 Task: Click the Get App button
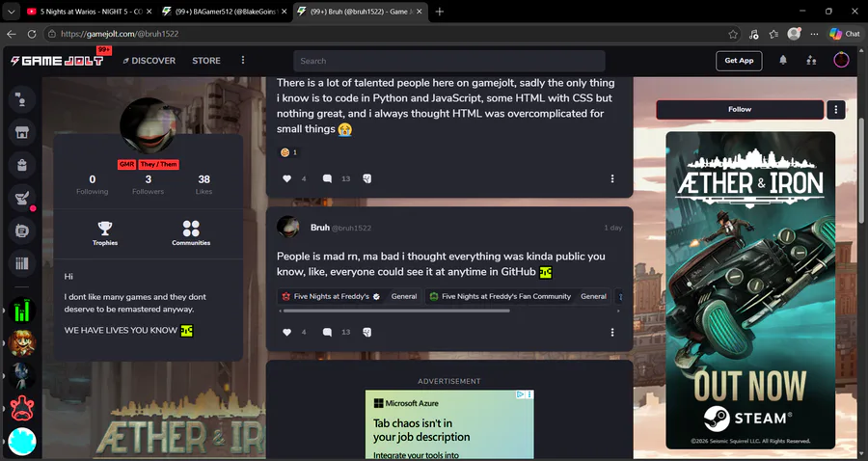point(739,61)
